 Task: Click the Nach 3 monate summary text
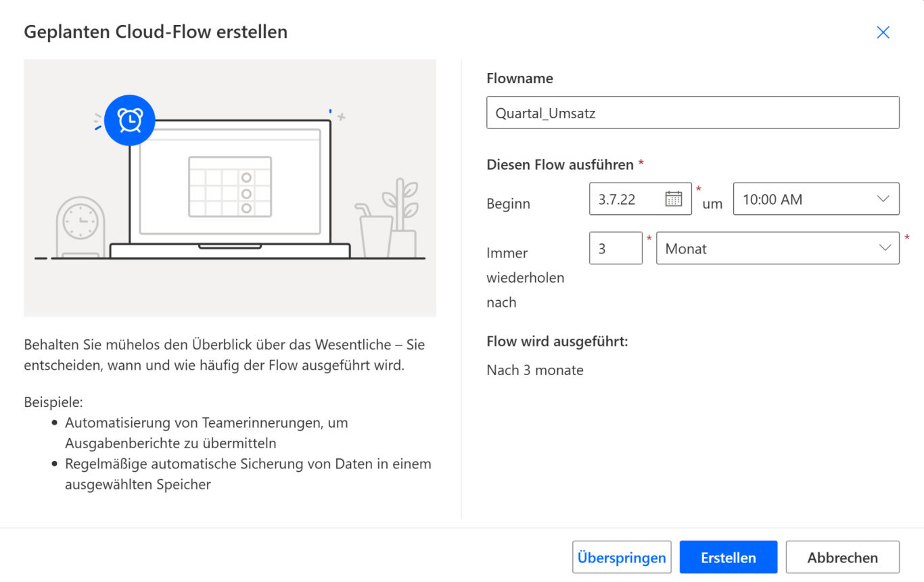[x=534, y=370]
